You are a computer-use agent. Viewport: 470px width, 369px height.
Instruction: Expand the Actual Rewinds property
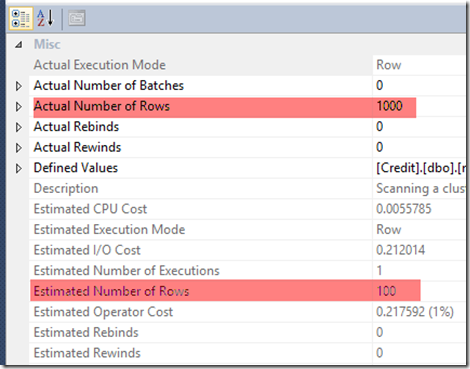[x=19, y=148]
